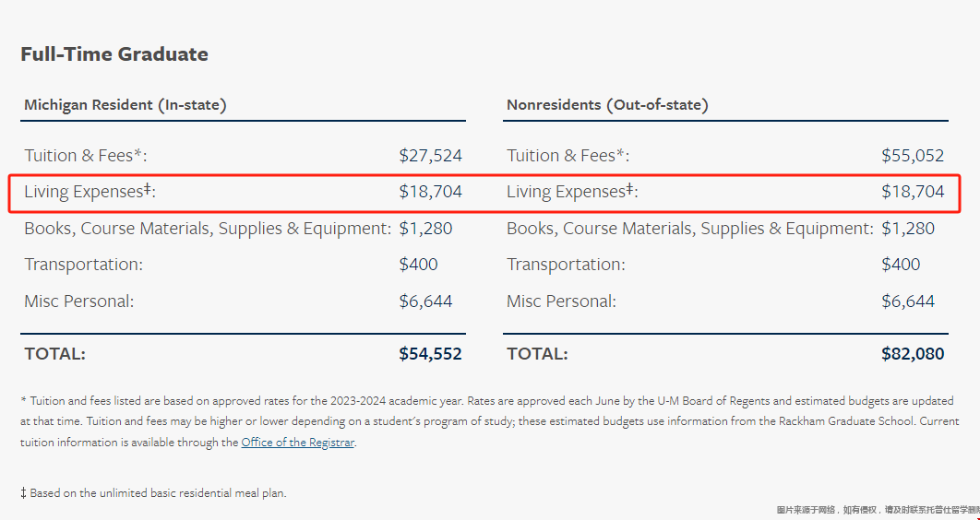The width and height of the screenshot is (980, 520).
Task: Click out-of-state Misc Personal amount $6,644
Action: (908, 301)
